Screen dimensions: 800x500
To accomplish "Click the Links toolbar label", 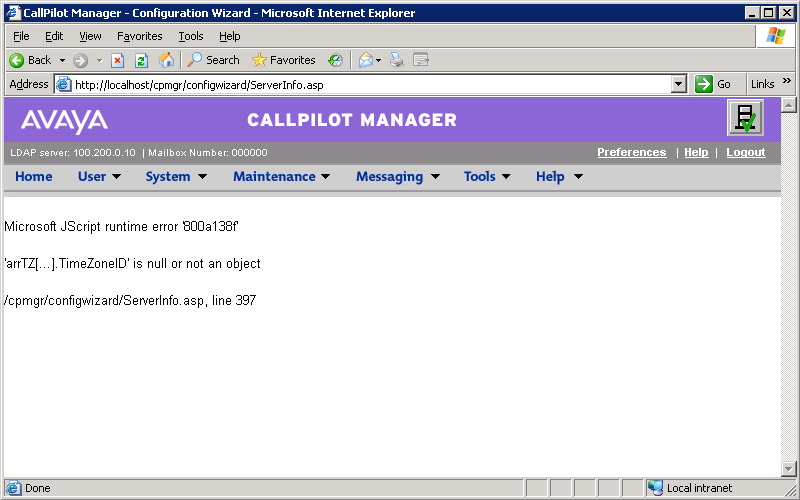I will (762, 84).
